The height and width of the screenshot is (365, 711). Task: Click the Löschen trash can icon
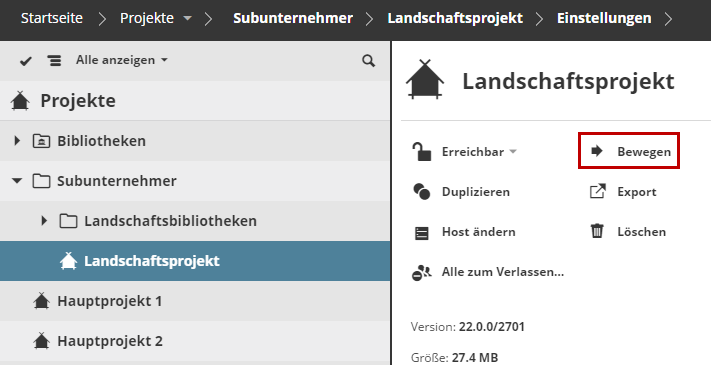coord(597,231)
